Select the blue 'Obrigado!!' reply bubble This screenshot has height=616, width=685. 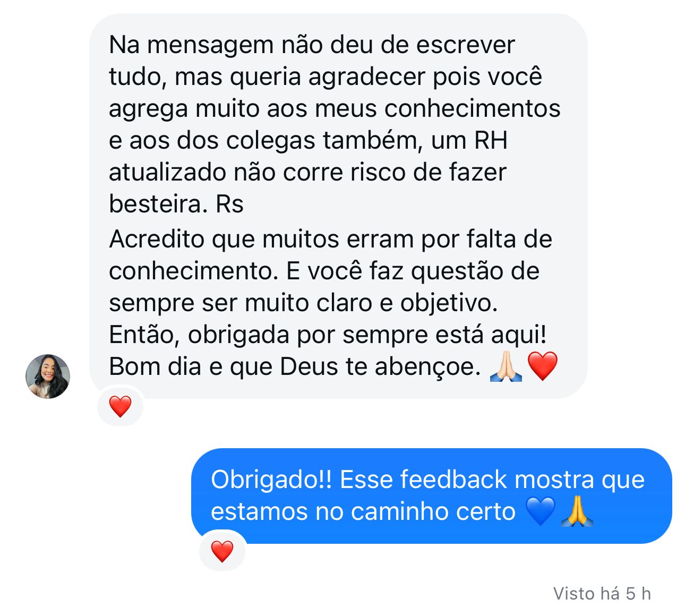[431, 496]
